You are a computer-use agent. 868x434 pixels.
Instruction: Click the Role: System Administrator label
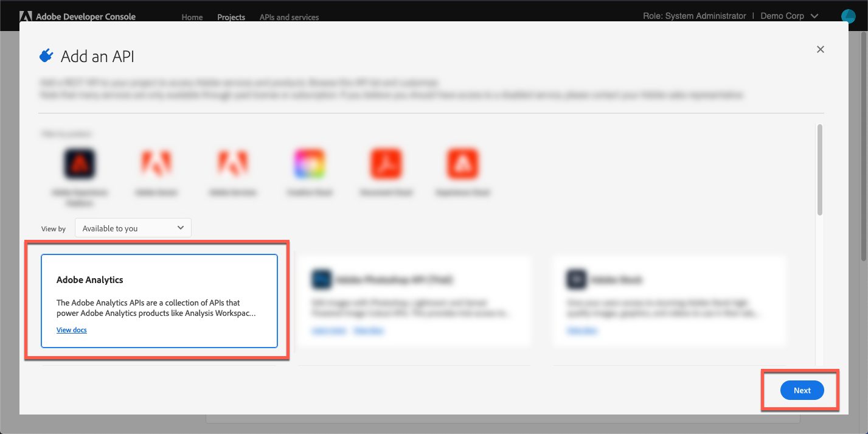click(x=694, y=16)
